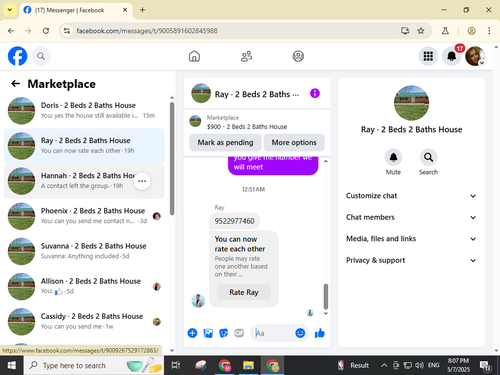
Task: Attach a photo icon in composer
Action: 208,333
